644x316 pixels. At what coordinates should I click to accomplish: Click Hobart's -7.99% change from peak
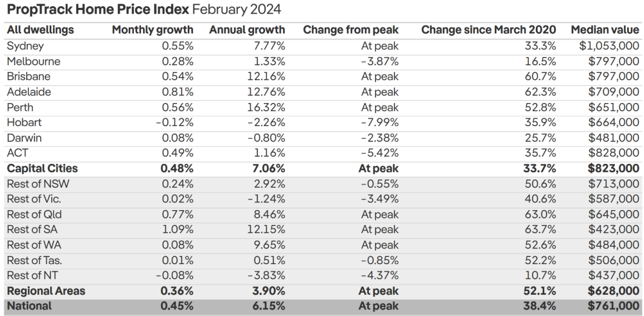coord(379,122)
